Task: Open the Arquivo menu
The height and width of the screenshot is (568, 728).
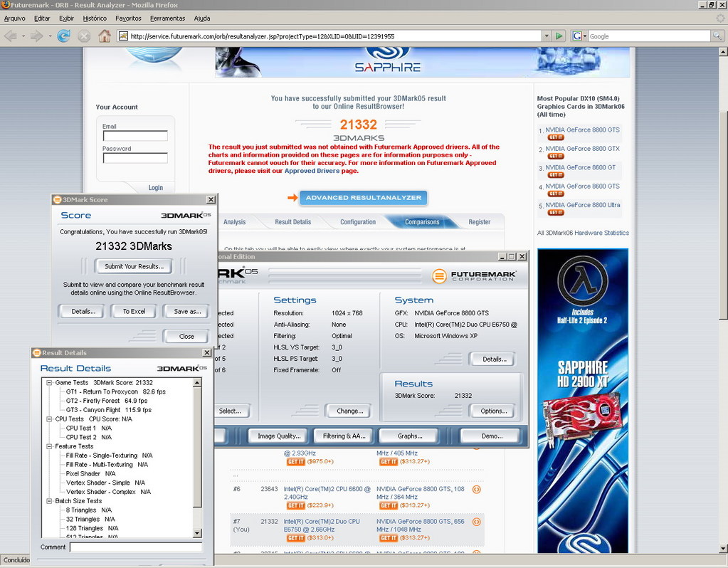Action: 14,18
